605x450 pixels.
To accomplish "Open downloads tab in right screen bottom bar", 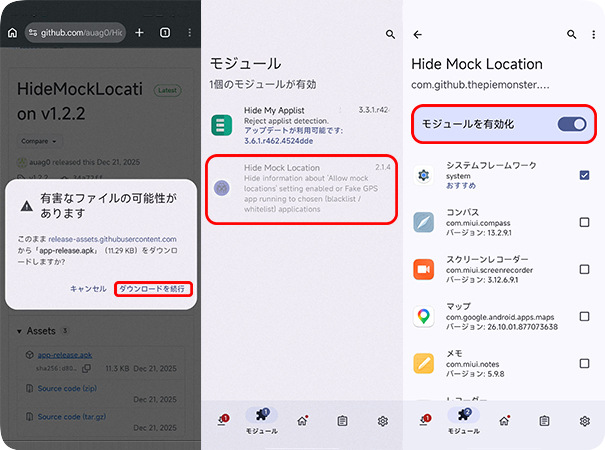I will [x=425, y=421].
